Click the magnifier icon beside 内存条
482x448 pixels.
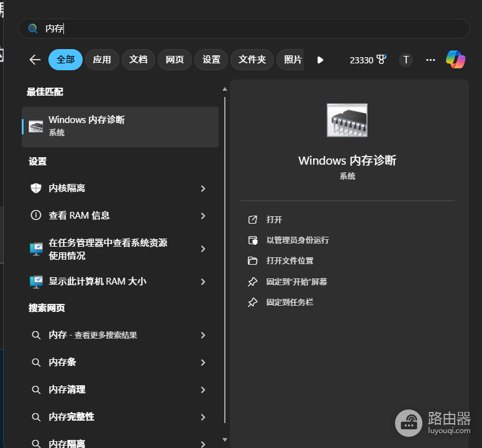pyautogui.click(x=36, y=362)
